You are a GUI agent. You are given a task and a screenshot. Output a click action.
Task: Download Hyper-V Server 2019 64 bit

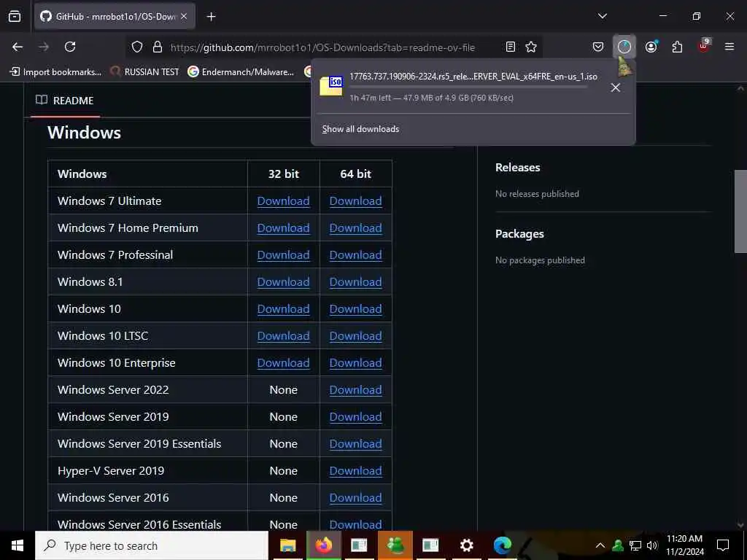[x=355, y=471]
